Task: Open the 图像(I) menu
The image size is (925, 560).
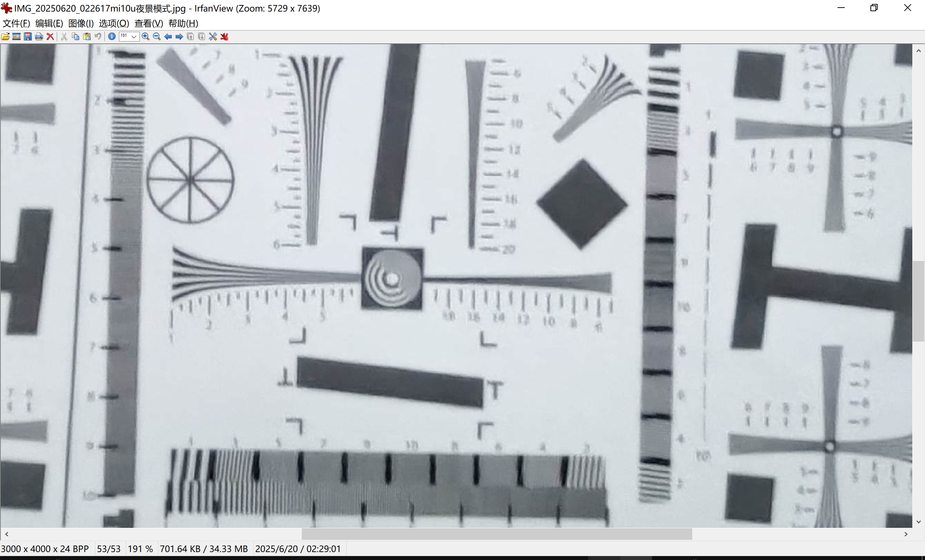Action: (81, 23)
